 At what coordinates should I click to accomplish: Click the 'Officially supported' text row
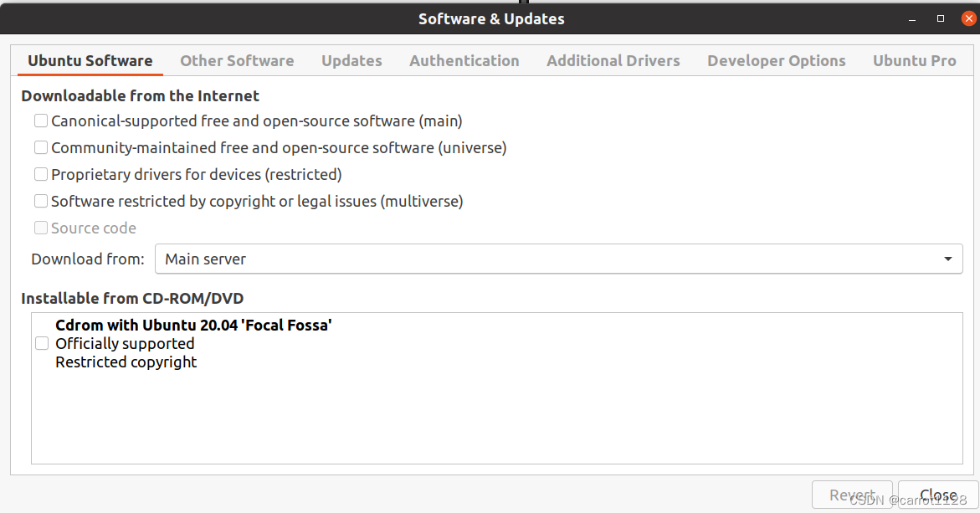tap(125, 344)
